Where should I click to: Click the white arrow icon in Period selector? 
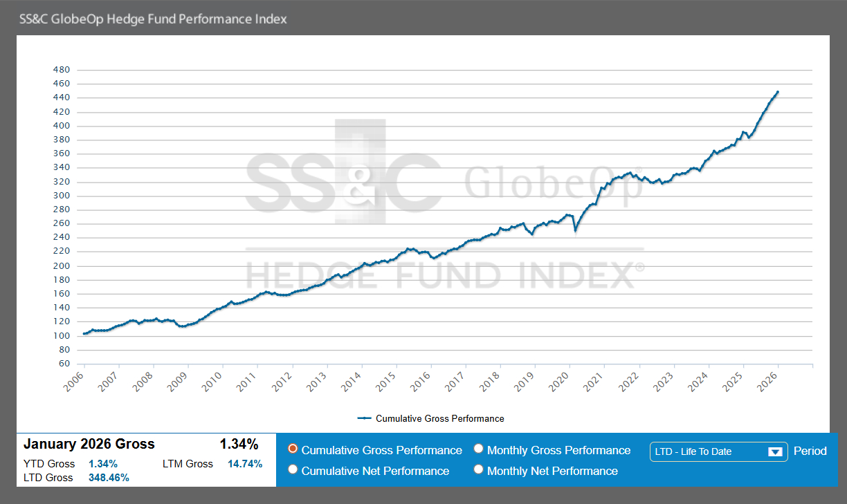click(775, 452)
